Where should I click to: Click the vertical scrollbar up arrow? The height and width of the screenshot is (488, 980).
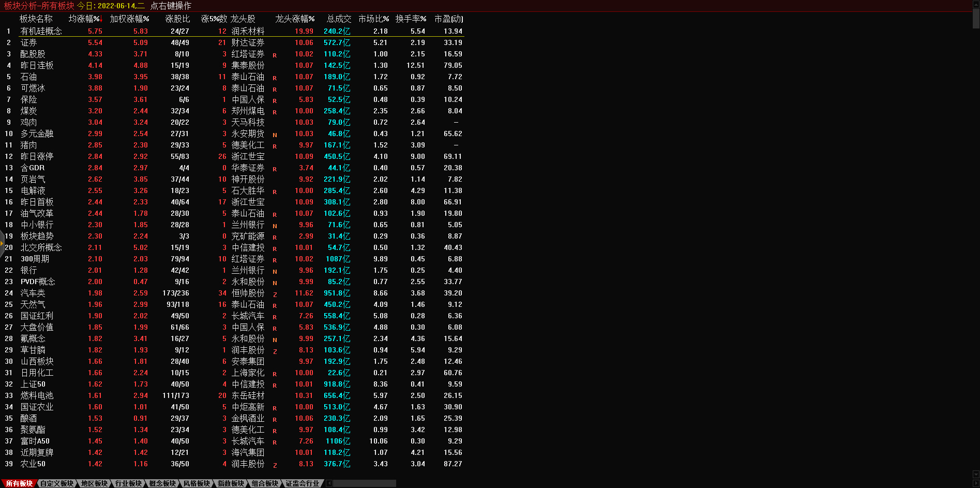click(x=976, y=3)
